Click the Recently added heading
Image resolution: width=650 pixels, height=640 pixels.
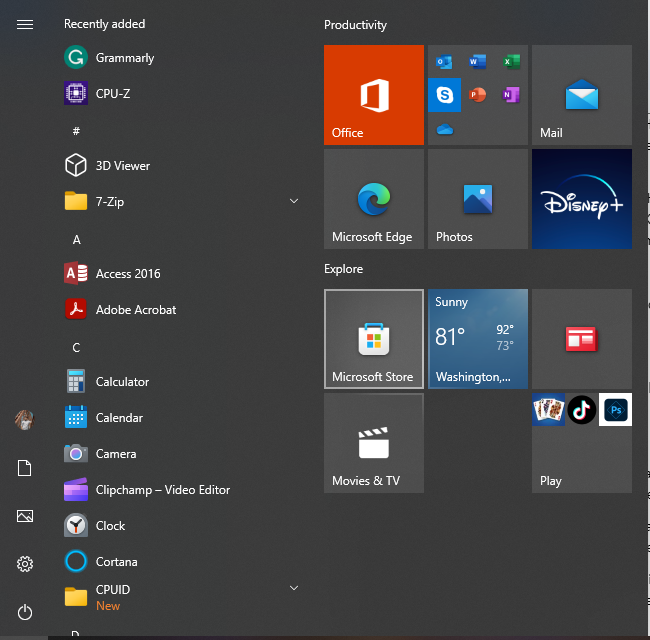click(x=104, y=24)
